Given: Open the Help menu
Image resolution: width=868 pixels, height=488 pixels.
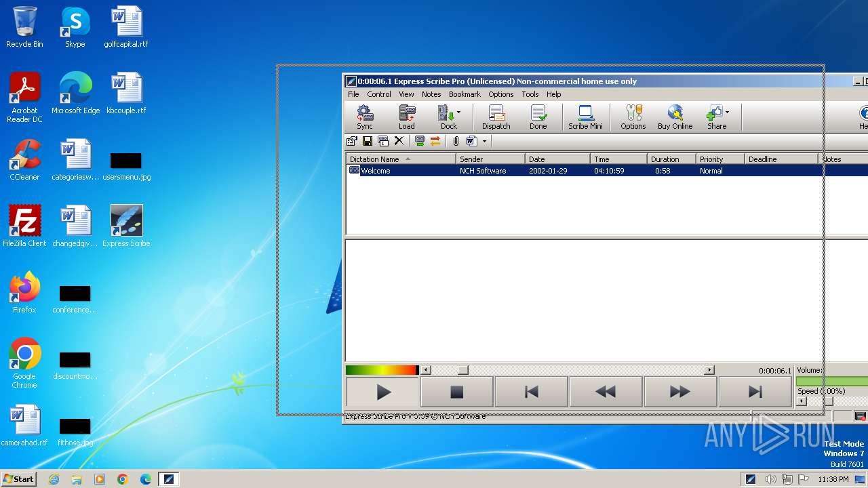Looking at the screenshot, I should click(554, 94).
